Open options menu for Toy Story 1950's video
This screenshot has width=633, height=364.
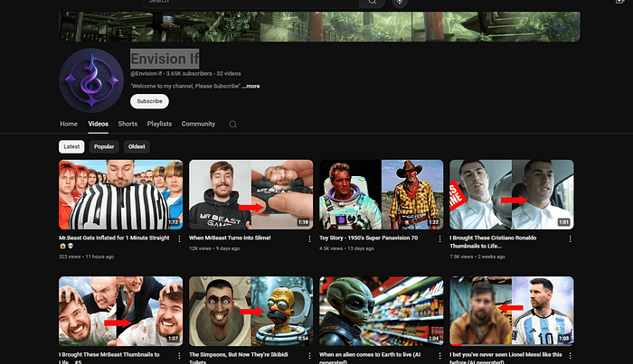click(x=440, y=239)
